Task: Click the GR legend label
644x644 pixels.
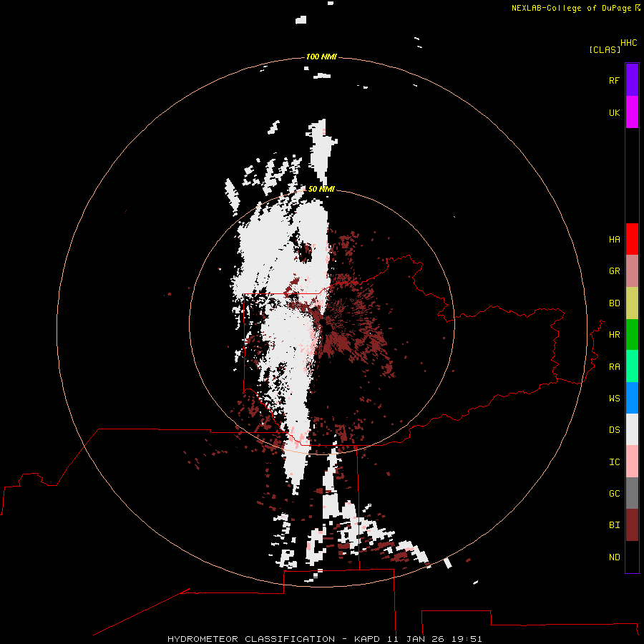Action: [614, 271]
